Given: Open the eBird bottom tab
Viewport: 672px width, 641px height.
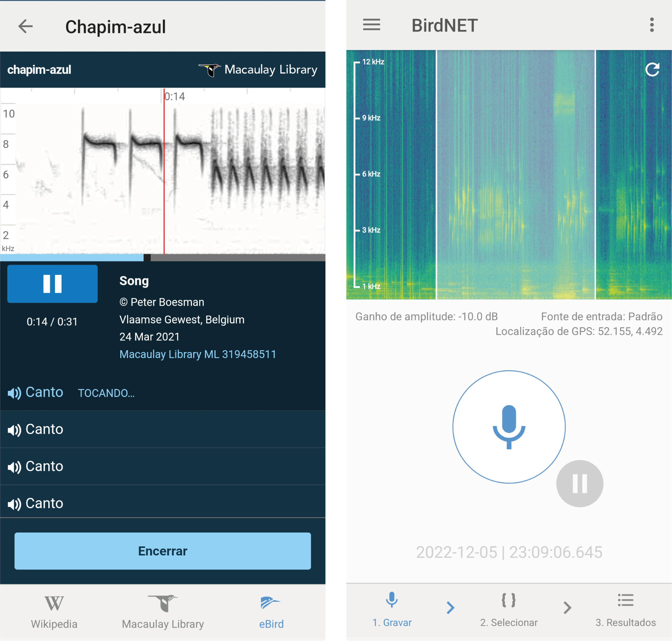Looking at the screenshot, I should 271,612.
